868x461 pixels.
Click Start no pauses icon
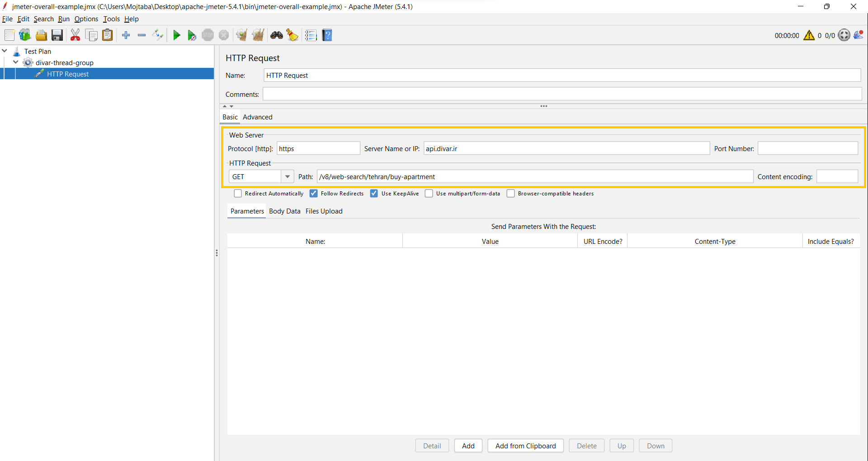coord(192,35)
